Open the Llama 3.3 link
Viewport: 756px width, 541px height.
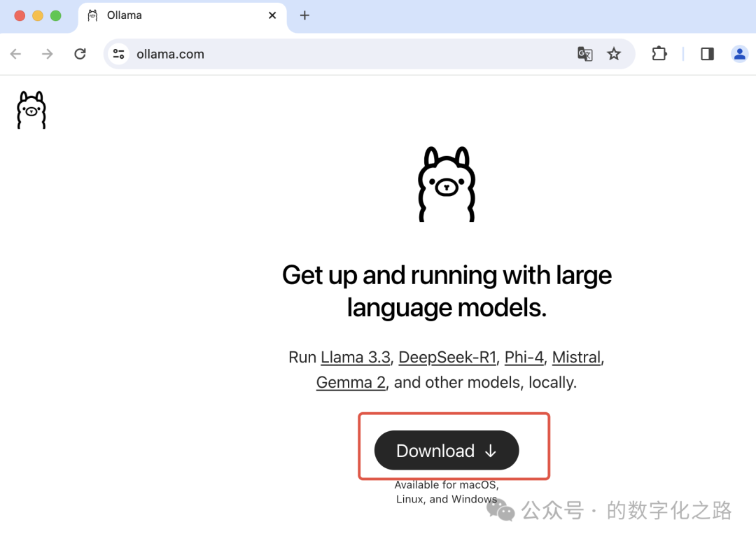[x=356, y=357]
